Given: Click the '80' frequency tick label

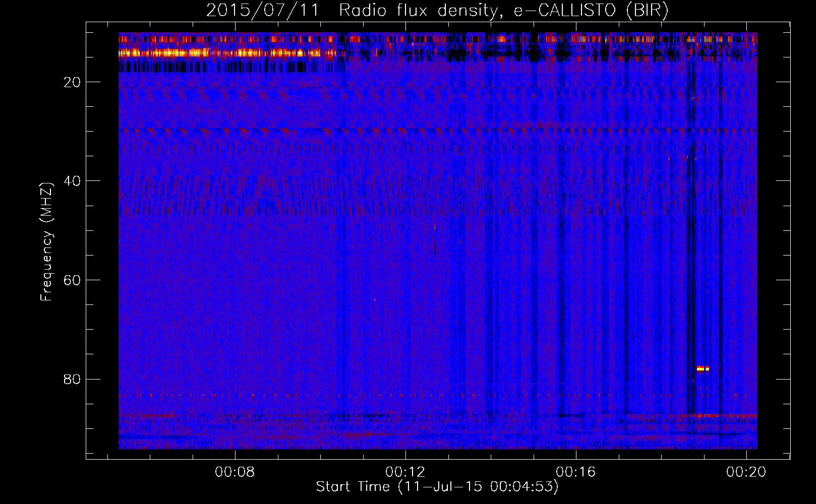Looking at the screenshot, I should tap(73, 379).
